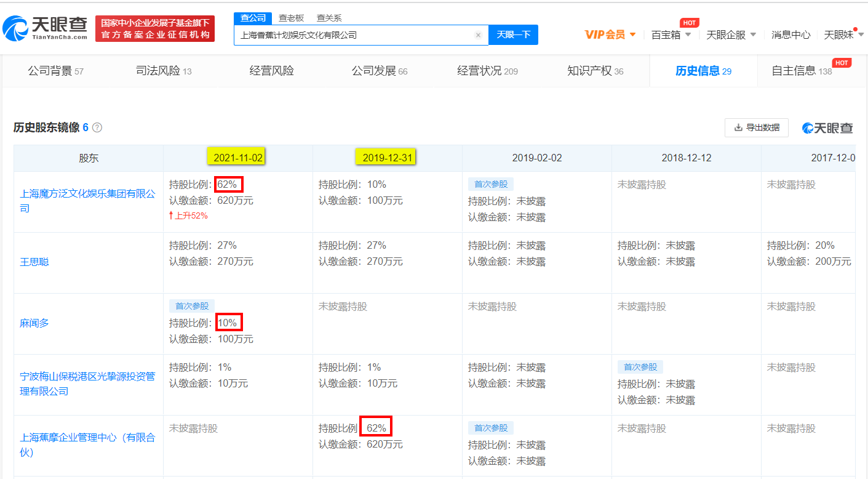Expand the 天眼企服 dropdown
Viewport: 868px width, 479px height.
pos(731,35)
